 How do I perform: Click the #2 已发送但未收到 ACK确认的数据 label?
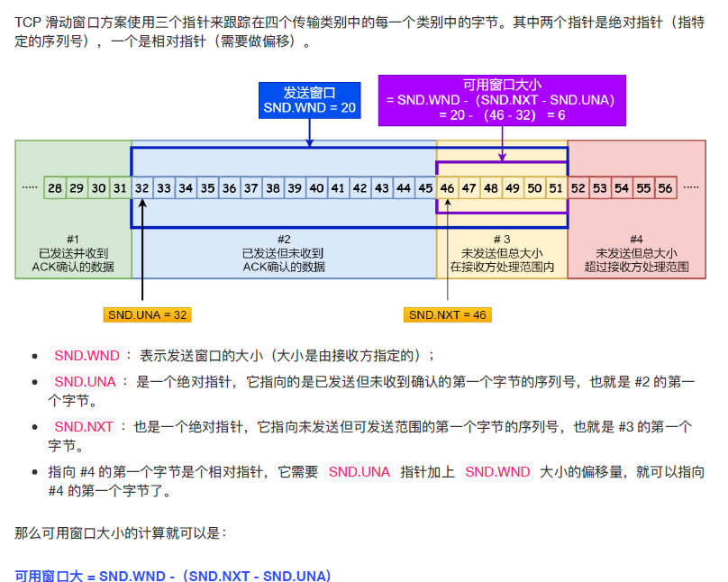click(284, 253)
